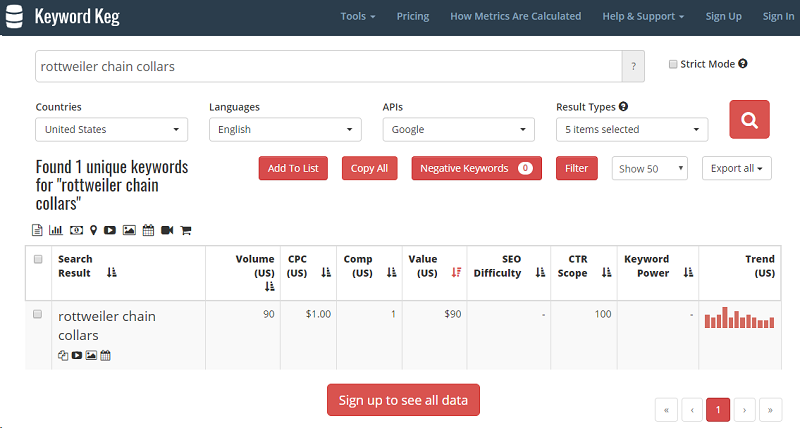Screen dimensions: 800x428
Task: Sort by CTR Scope column
Action: pos(606,272)
